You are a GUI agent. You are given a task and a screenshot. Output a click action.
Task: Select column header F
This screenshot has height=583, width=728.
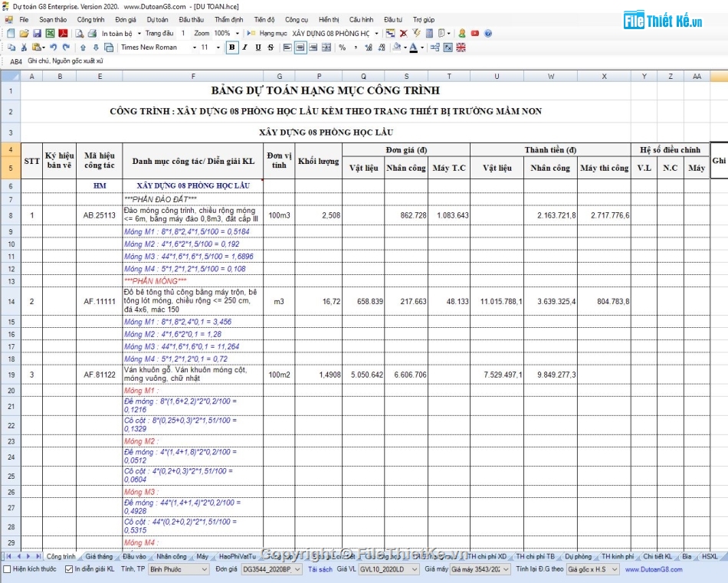[x=193, y=76]
